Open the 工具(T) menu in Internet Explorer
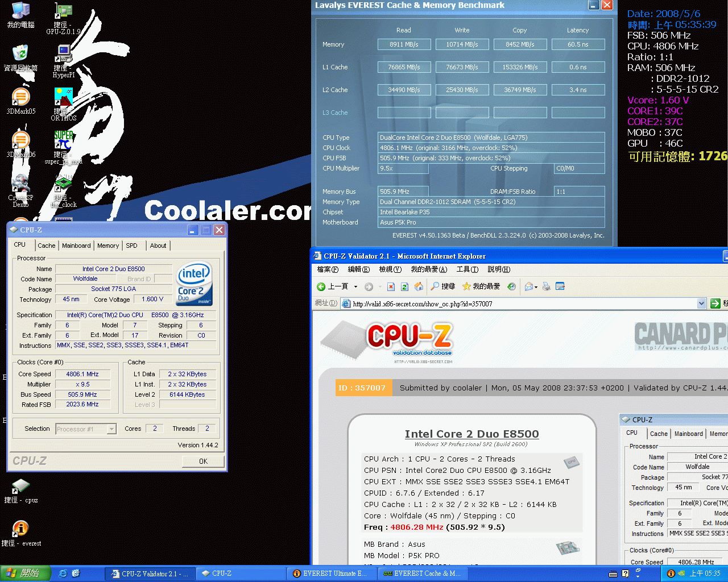The height and width of the screenshot is (582, 728). [x=467, y=269]
